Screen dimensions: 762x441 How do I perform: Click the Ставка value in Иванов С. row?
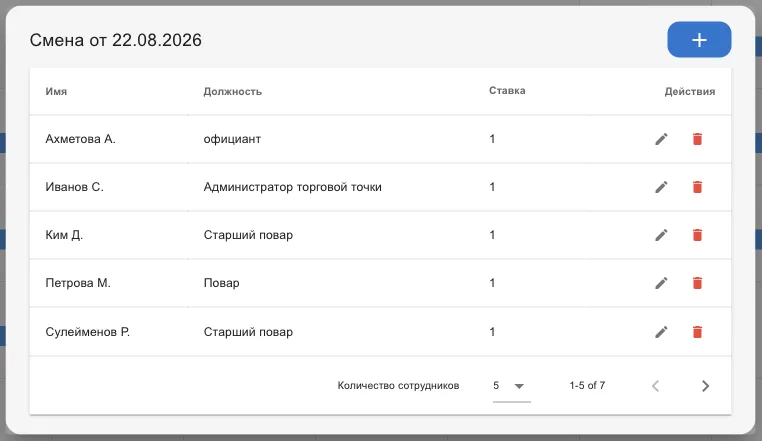point(492,187)
